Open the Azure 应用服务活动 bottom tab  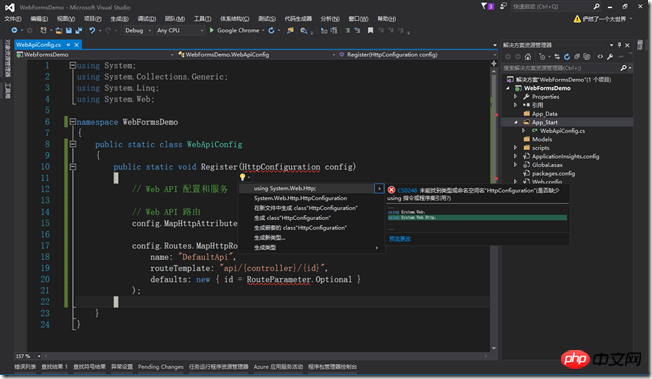pyautogui.click(x=278, y=367)
